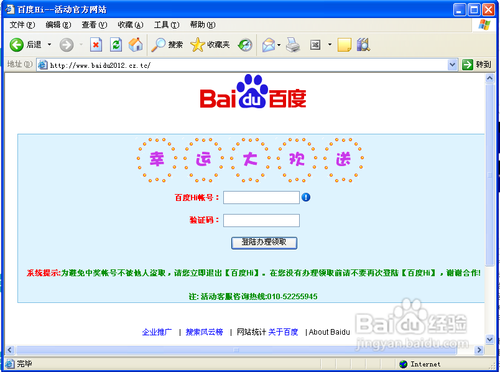The height and width of the screenshot is (372, 500).
Task: Click the 登陆办理领取 submit button
Action: (x=264, y=242)
